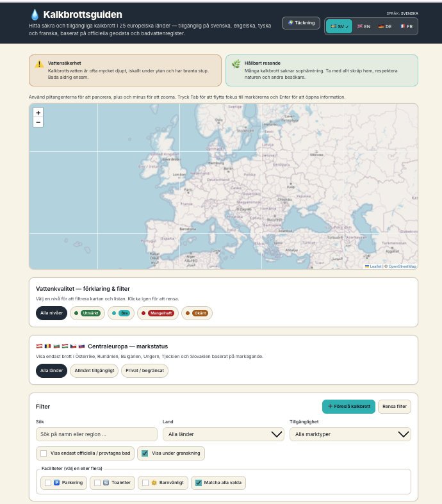Click the Rensa filter button
442x504 pixels.
click(395, 407)
